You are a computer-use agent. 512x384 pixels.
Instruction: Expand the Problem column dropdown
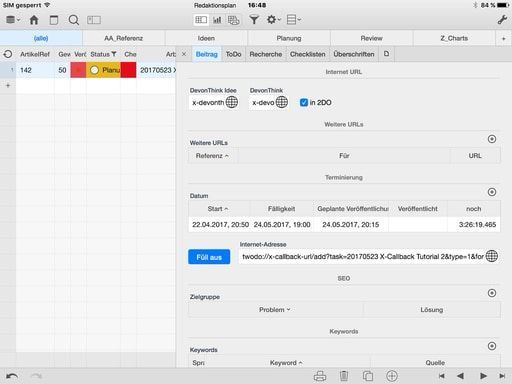pyautogui.click(x=275, y=310)
